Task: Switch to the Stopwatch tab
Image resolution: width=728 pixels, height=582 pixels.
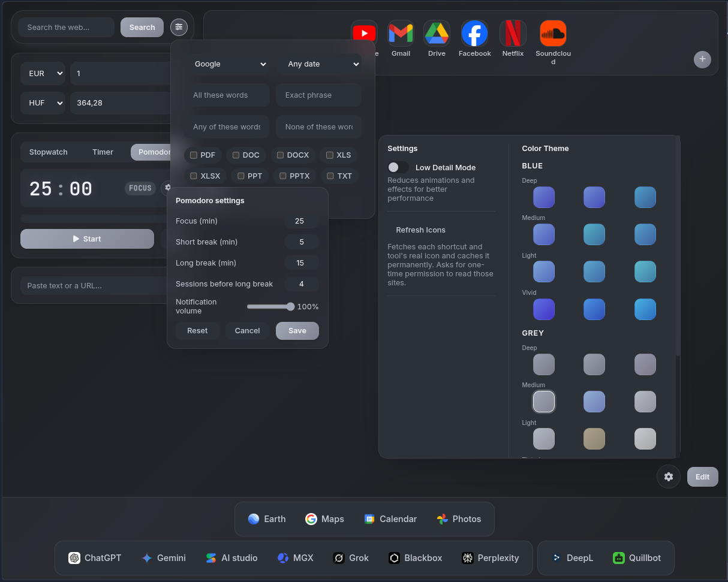Action: tap(49, 152)
